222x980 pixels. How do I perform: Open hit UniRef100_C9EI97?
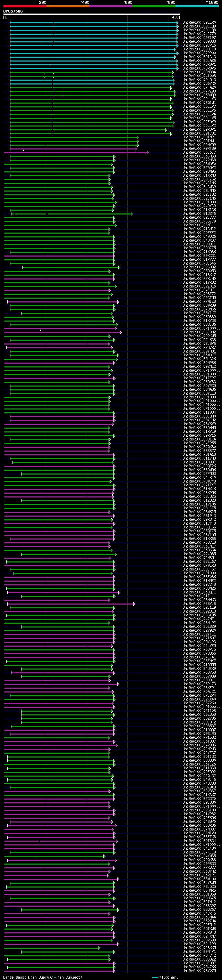click(x=199, y=38)
